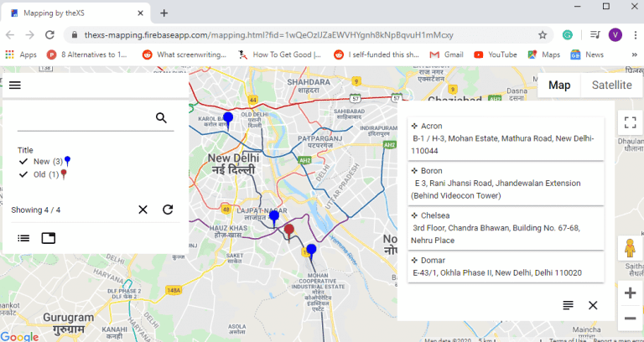The width and height of the screenshot is (644, 342).
Task: Open 'What screenwriting...' bookmark
Action: 184,54
